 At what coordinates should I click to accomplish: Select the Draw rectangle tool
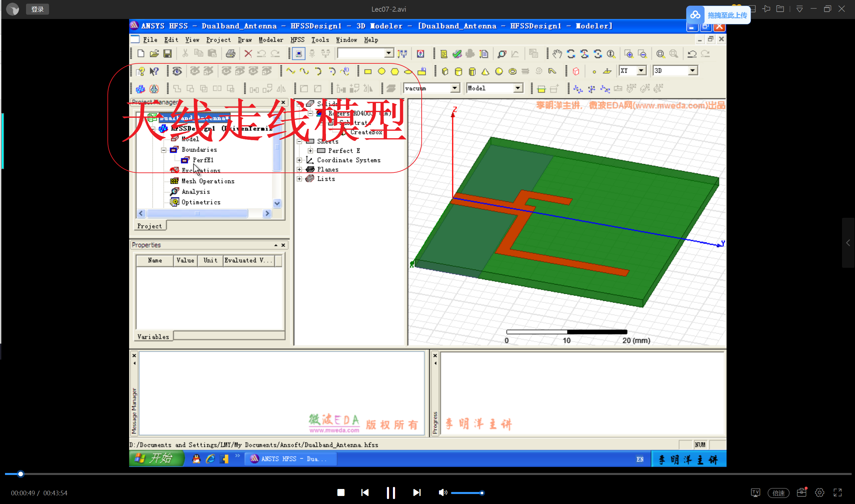coord(368,71)
